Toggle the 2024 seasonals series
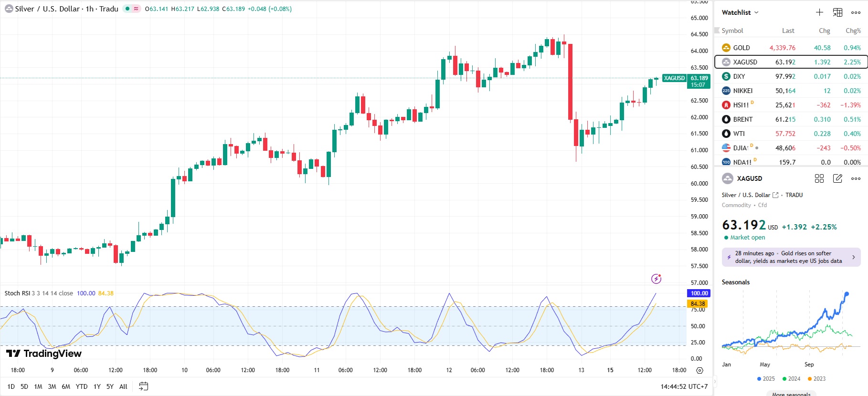Viewport: 868px width, 396px height. pos(791,379)
